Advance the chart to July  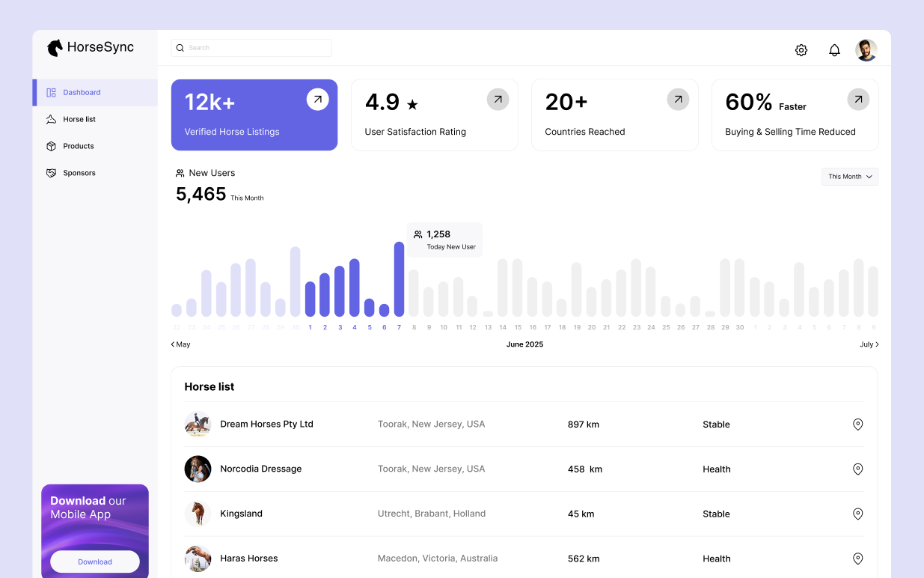(x=869, y=344)
